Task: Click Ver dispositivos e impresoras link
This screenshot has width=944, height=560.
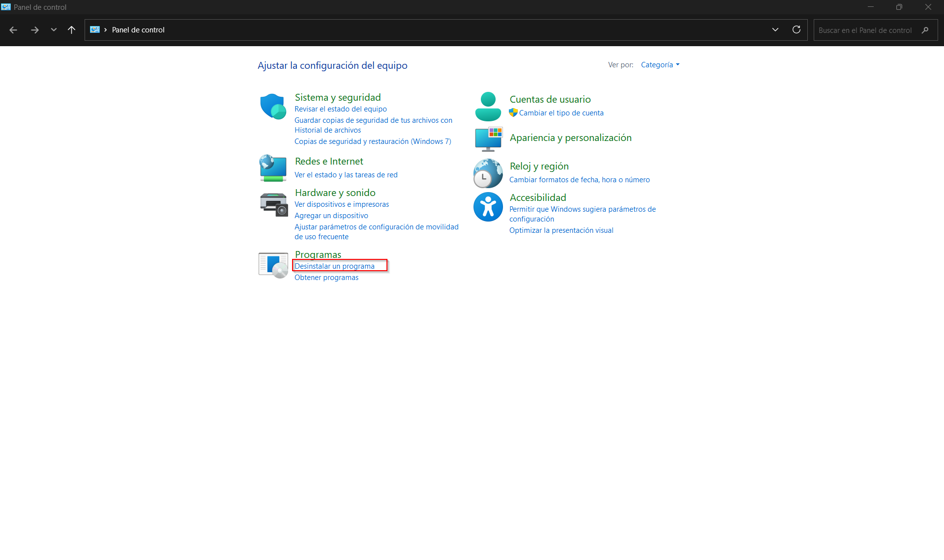Action: (341, 204)
